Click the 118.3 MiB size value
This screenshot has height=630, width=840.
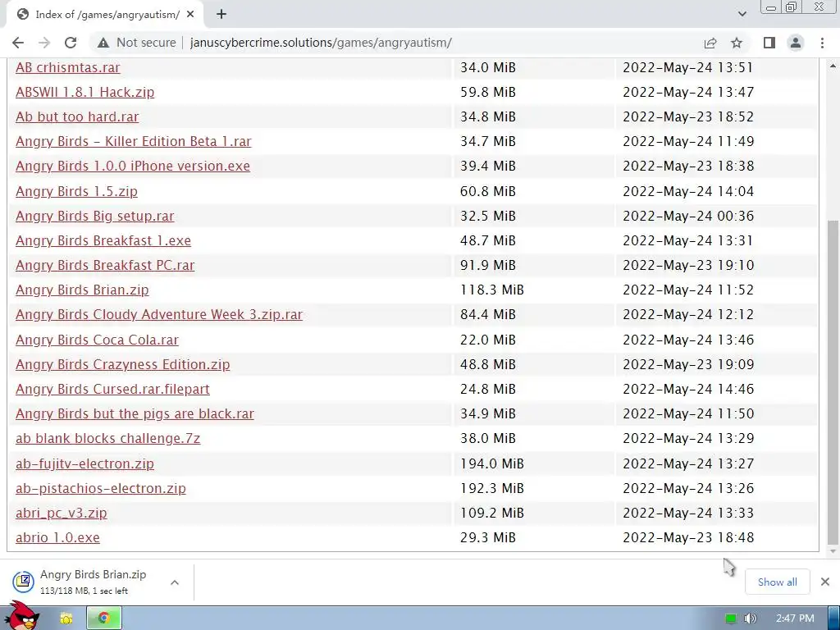(492, 290)
